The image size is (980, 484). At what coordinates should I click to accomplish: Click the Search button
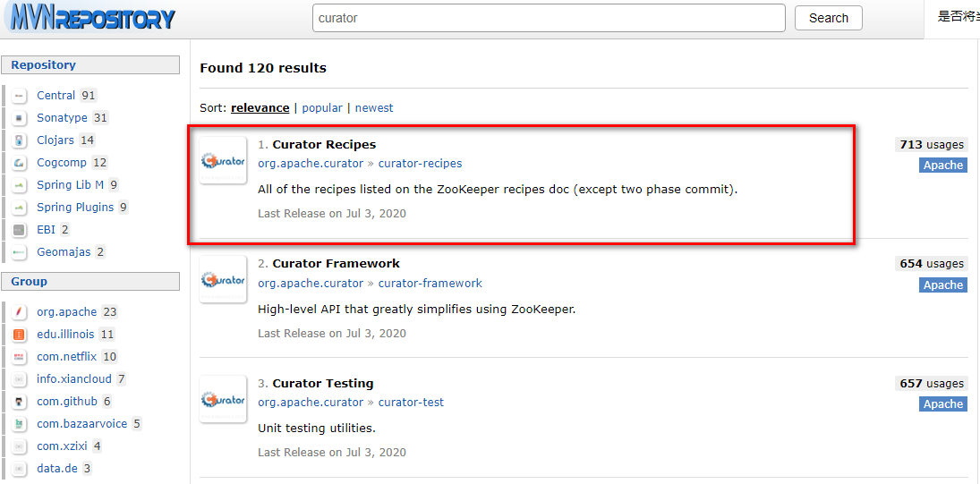tap(829, 18)
